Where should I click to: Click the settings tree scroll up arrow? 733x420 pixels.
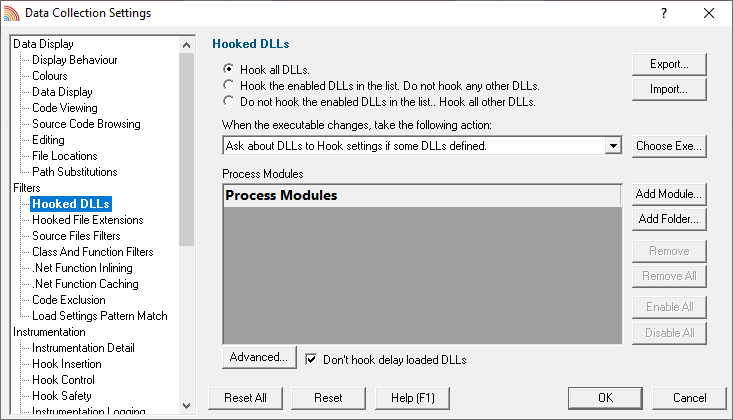[x=187, y=45]
